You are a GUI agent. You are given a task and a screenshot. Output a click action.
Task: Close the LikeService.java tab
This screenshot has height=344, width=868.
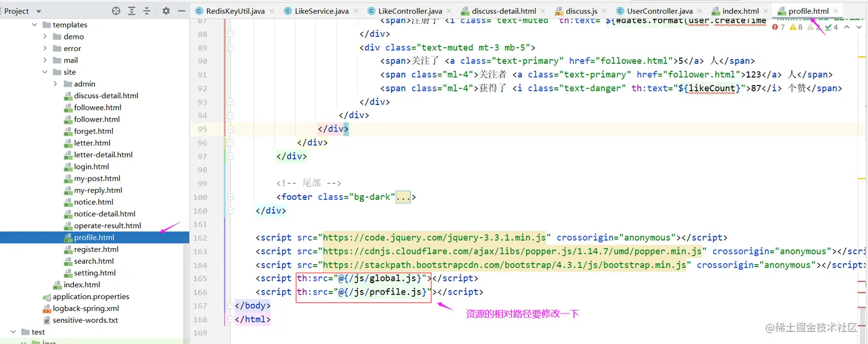(x=356, y=11)
